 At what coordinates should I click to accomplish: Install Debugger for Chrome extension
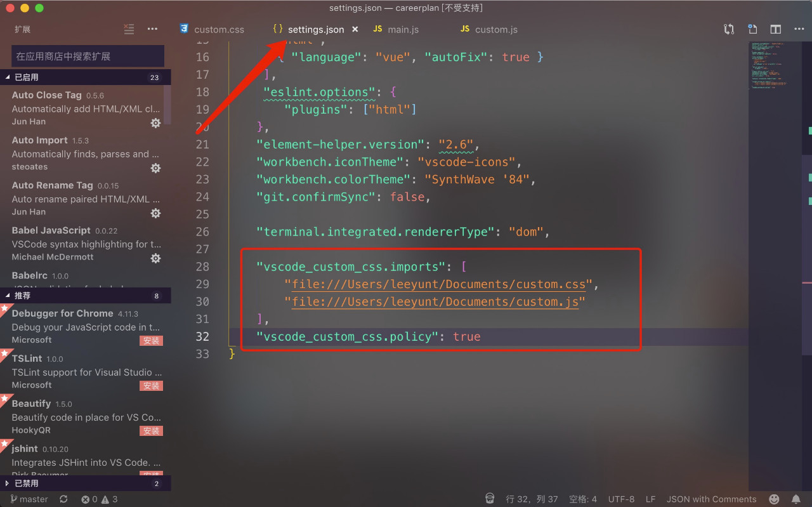point(151,341)
